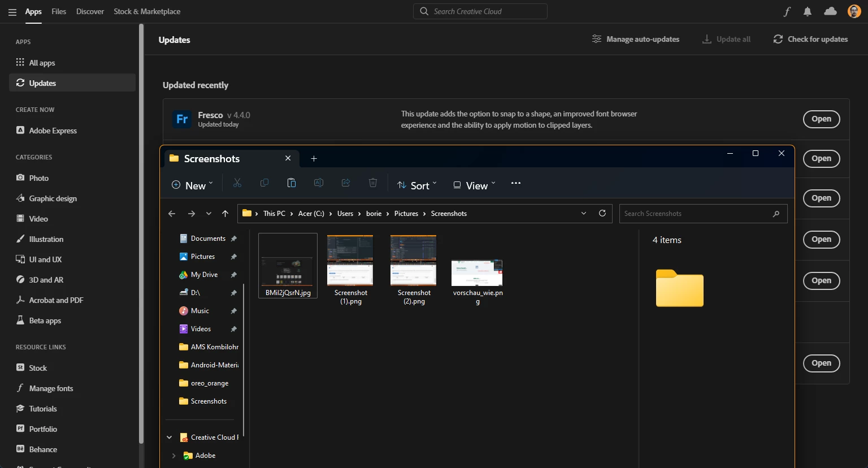Select Screenshot (1).png file
Image resolution: width=868 pixels, height=468 pixels.
pyautogui.click(x=350, y=270)
